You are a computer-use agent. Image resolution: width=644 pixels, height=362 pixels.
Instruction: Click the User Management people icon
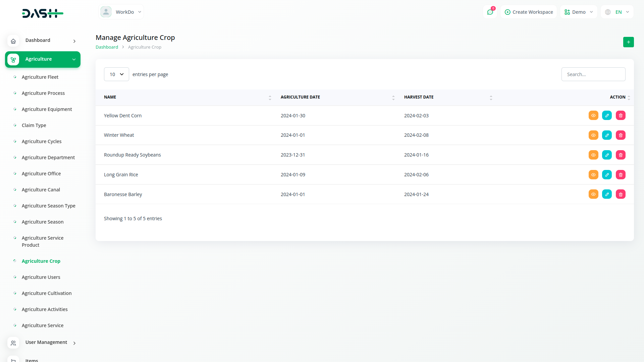point(13,343)
